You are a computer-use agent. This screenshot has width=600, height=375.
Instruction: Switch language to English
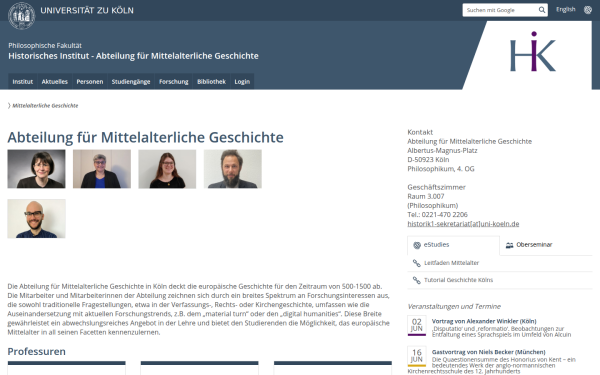[x=566, y=10]
